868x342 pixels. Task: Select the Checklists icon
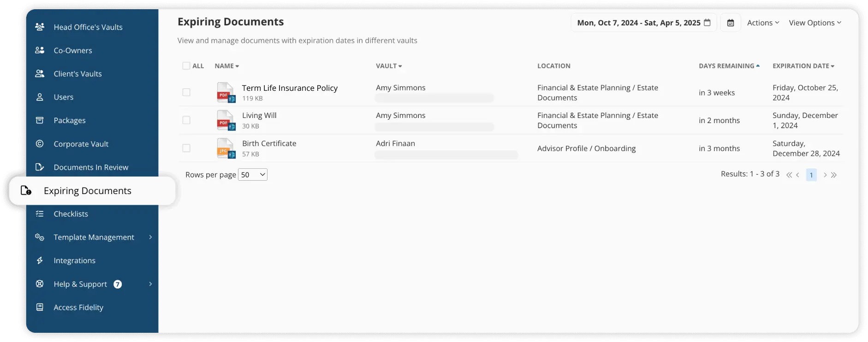(40, 213)
